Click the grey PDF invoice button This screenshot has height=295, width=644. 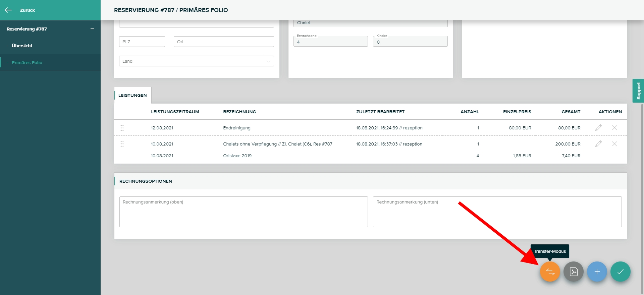pos(573,272)
